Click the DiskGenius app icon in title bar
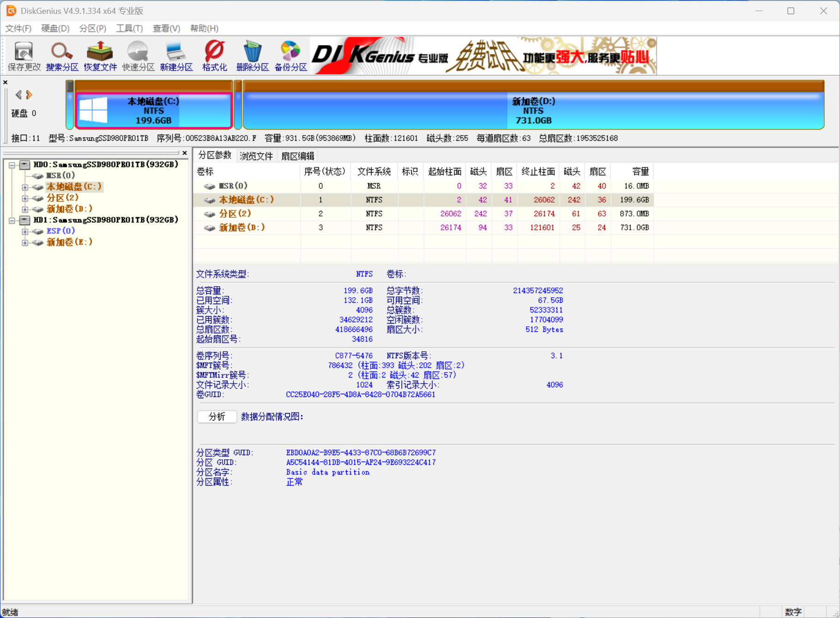This screenshot has height=618, width=840. coord(11,11)
